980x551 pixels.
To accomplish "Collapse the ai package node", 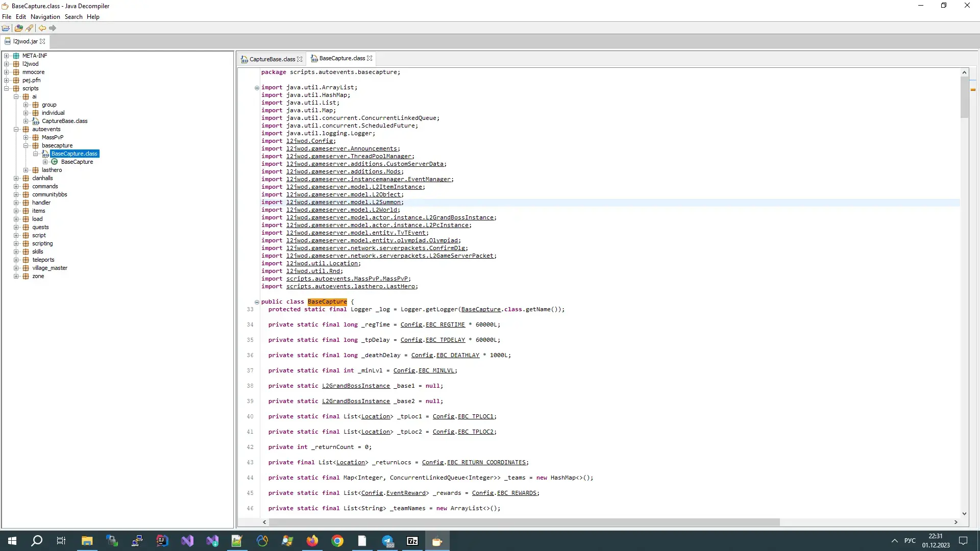I will point(16,96).
